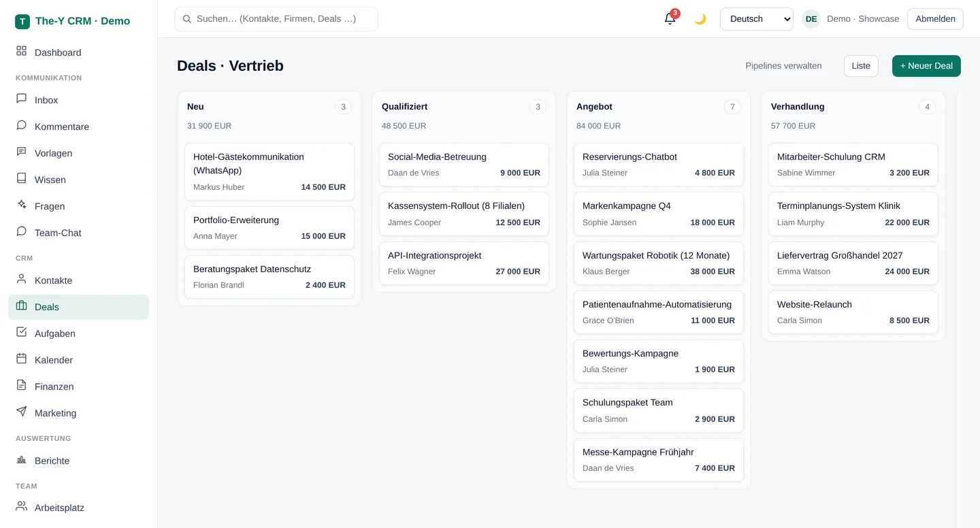This screenshot has height=528, width=980.
Task: Open the Reservierungs-Chatbot deal card
Action: point(659,165)
